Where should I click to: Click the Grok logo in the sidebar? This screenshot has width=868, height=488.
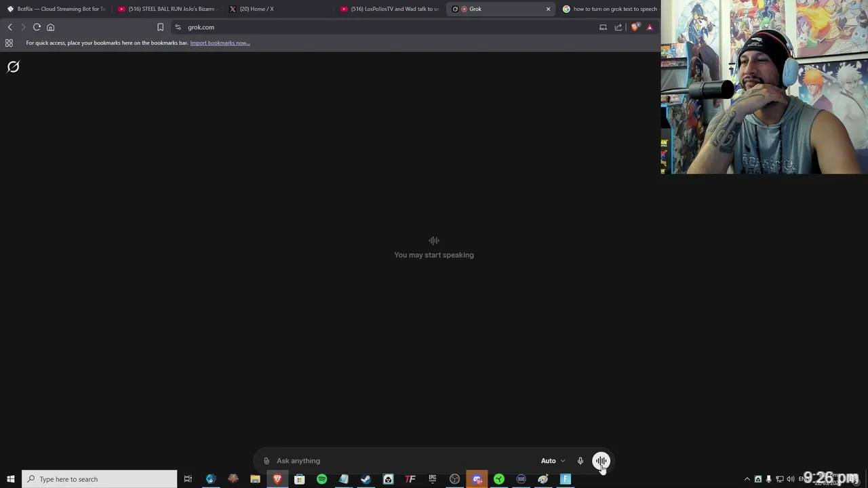coord(13,66)
